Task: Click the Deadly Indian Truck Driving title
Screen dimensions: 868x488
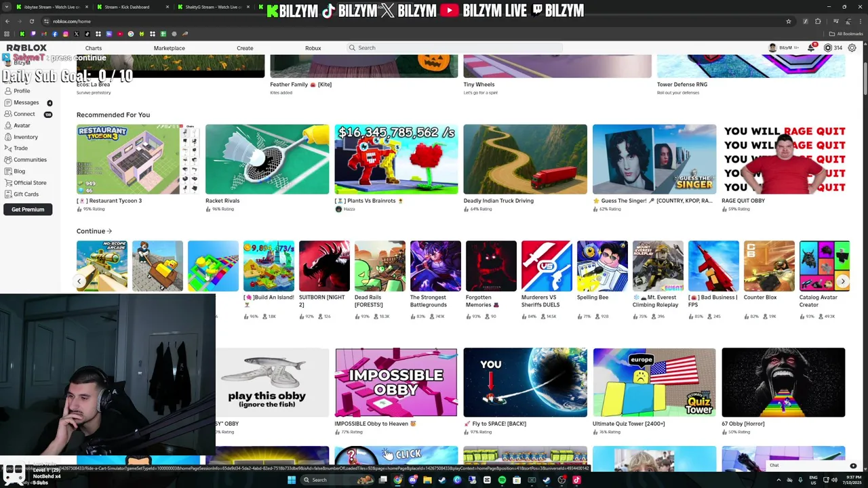Action: click(498, 201)
